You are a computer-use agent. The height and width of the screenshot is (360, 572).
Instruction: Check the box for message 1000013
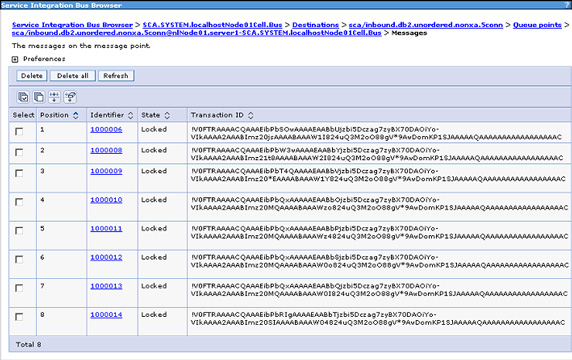(19, 288)
